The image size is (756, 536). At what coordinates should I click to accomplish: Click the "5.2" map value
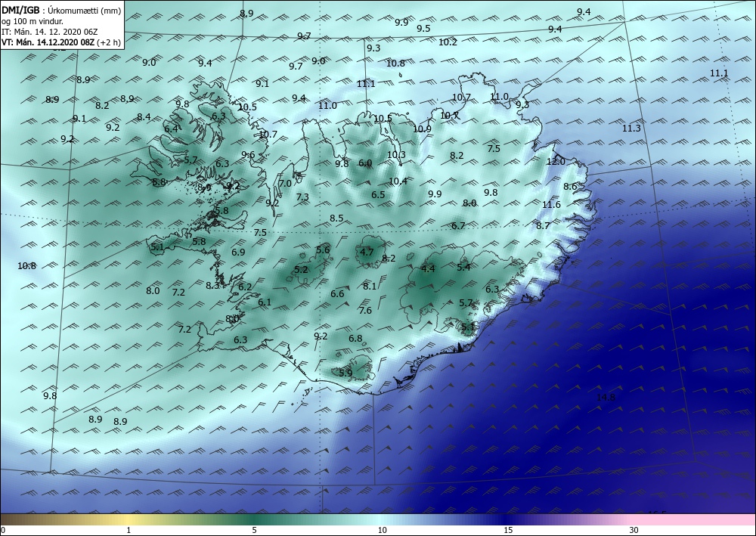click(301, 269)
